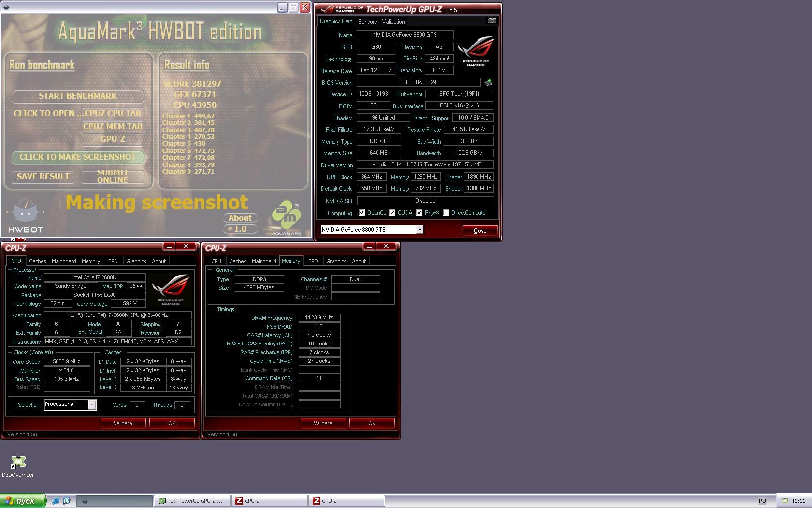The width and height of the screenshot is (812, 508).
Task: Click START BENCHMARK in AquaMark
Action: pos(78,96)
